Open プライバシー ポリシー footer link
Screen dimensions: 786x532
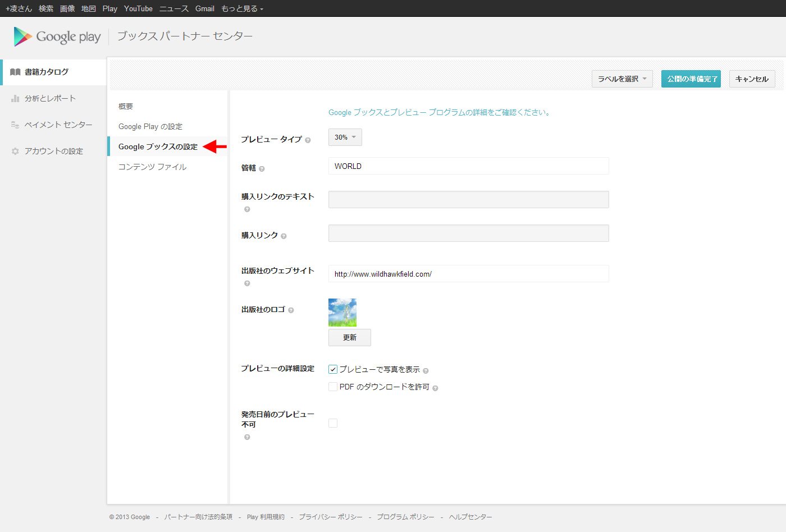tap(331, 517)
